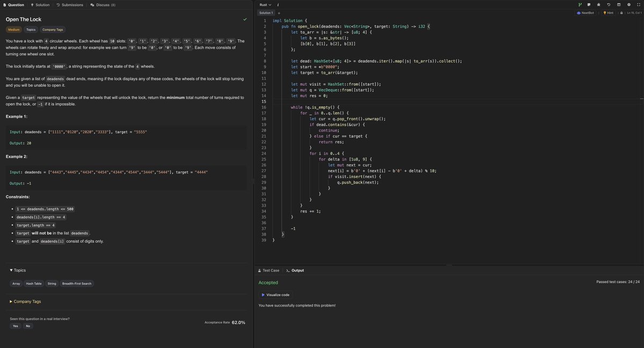Click the Medium difficulty tag
This screenshot has height=348, width=644.
[13, 30]
